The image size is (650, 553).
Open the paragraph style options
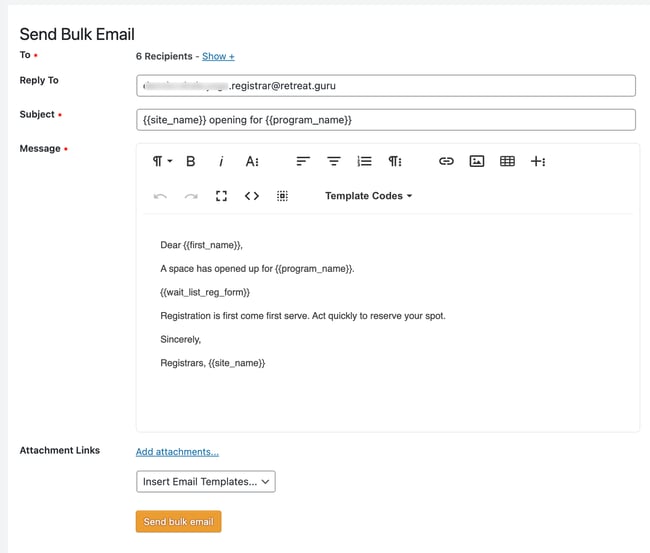pyautogui.click(x=395, y=161)
